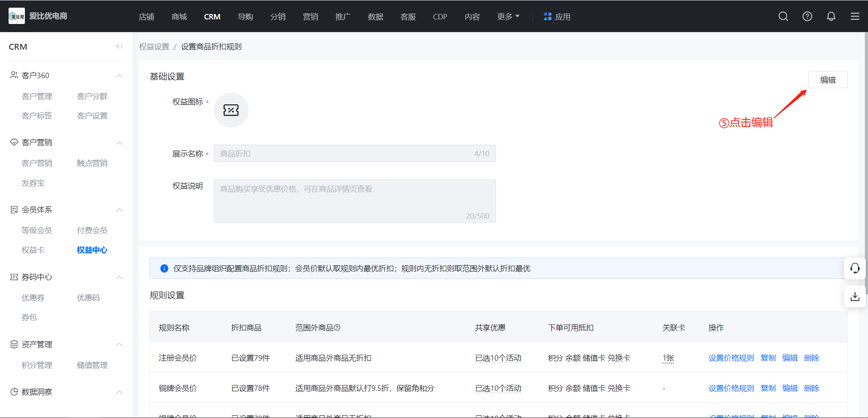868x418 pixels.
Task: Click 设置价格规则 for 注册会员价
Action: click(x=731, y=358)
